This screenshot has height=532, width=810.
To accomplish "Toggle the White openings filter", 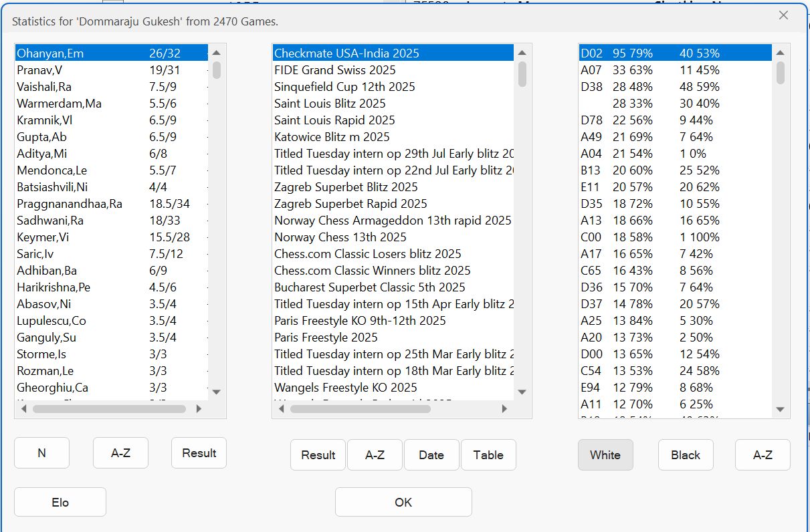I will tap(605, 454).
